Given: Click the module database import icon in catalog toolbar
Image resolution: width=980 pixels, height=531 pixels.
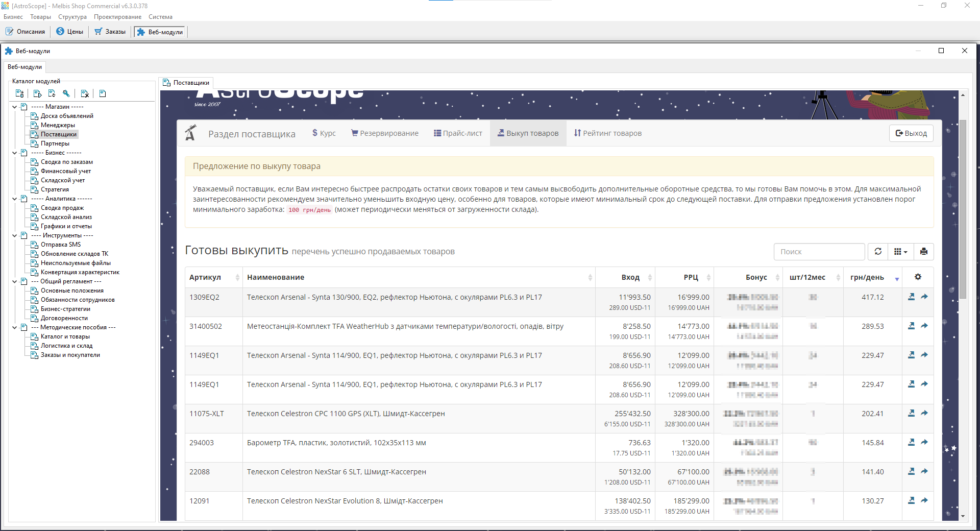Looking at the screenshot, I should point(19,93).
